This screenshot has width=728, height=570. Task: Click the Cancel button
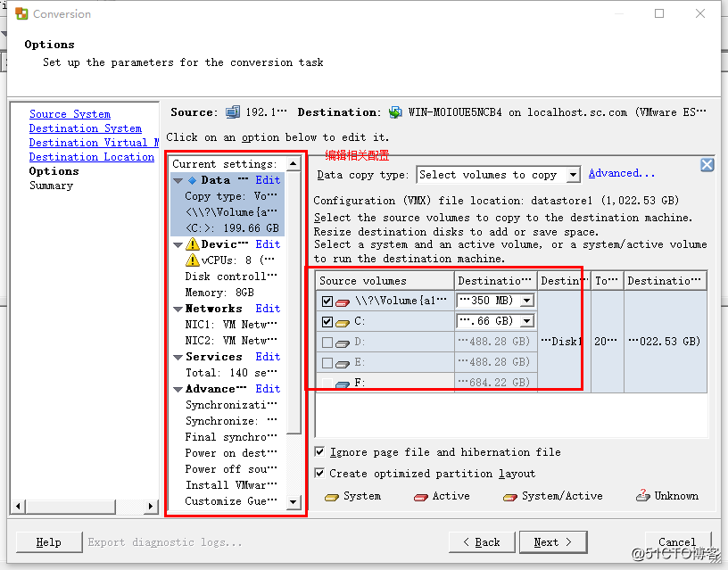[677, 542]
